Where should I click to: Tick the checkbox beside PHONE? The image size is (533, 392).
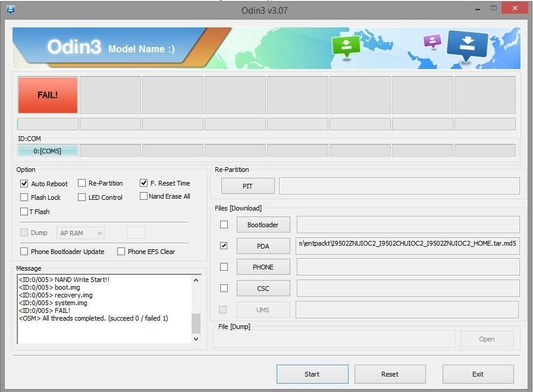click(224, 267)
